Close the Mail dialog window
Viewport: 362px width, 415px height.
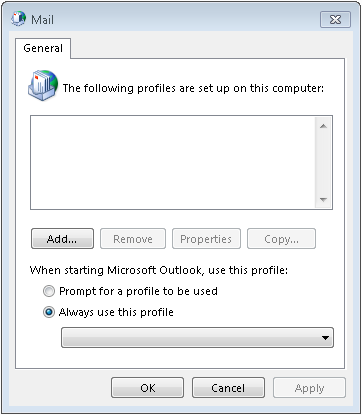[335, 20]
